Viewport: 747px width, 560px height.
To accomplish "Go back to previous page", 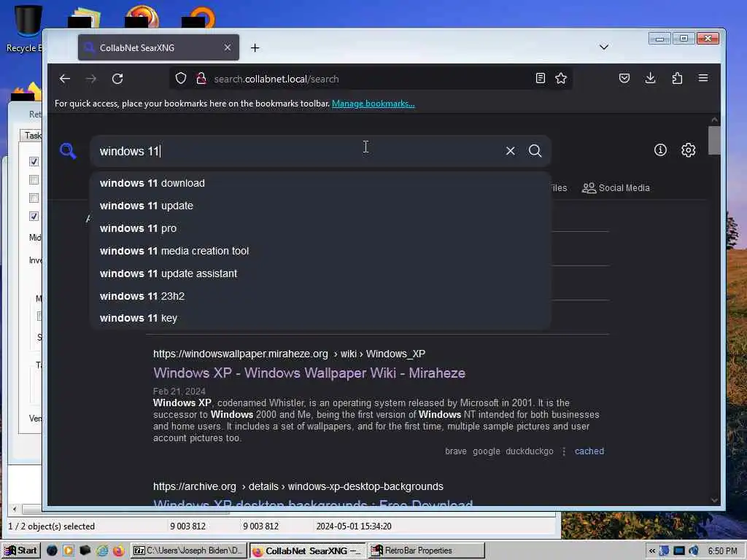I will 65,79.
